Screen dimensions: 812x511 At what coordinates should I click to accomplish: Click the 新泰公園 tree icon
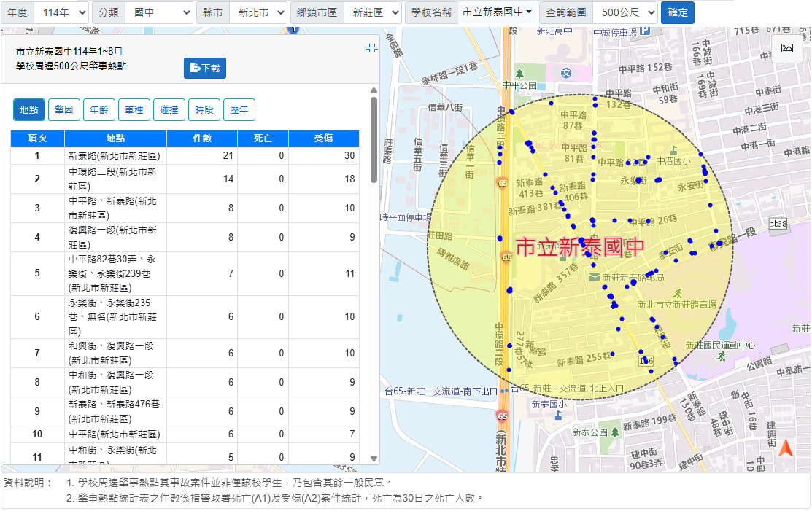[x=614, y=432]
